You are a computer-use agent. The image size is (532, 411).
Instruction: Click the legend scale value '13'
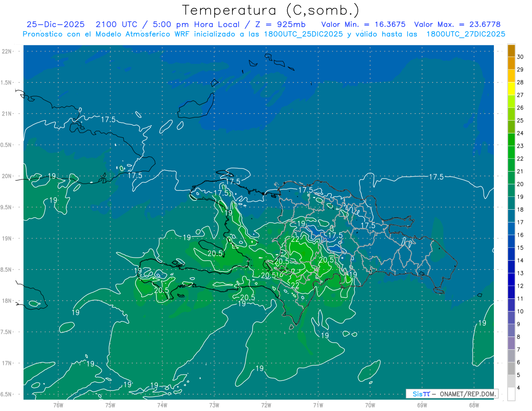(520, 273)
